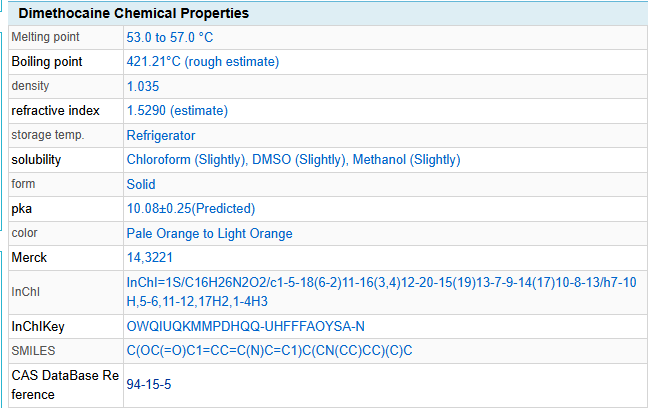Click the Merck value 14,3221
This screenshot has height=408, width=648.
151,257
